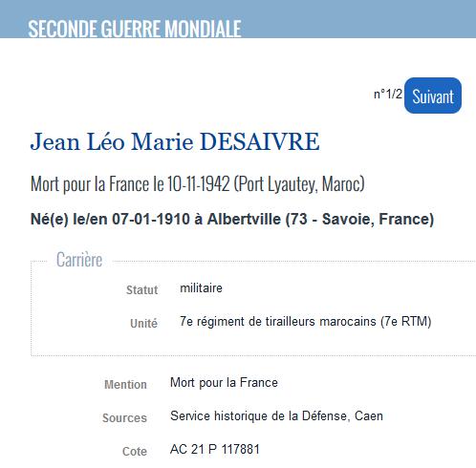The height and width of the screenshot is (468, 476).
Task: Click the blue header banner
Action: click(x=238, y=19)
